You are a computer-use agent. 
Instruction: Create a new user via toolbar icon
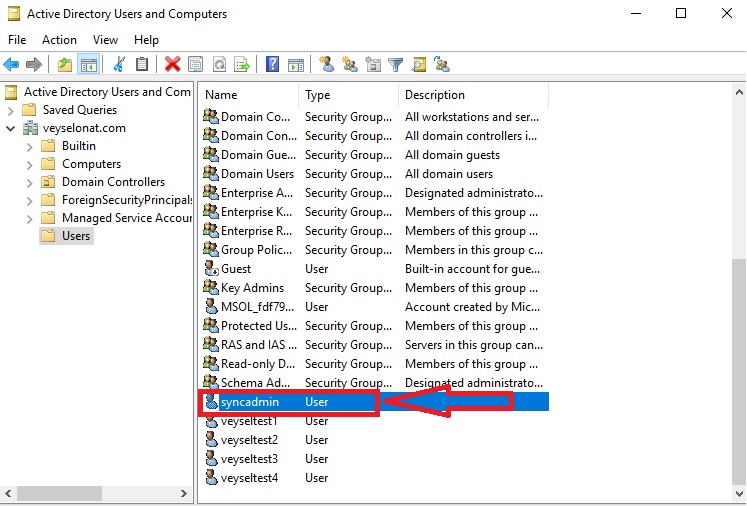coord(327,64)
